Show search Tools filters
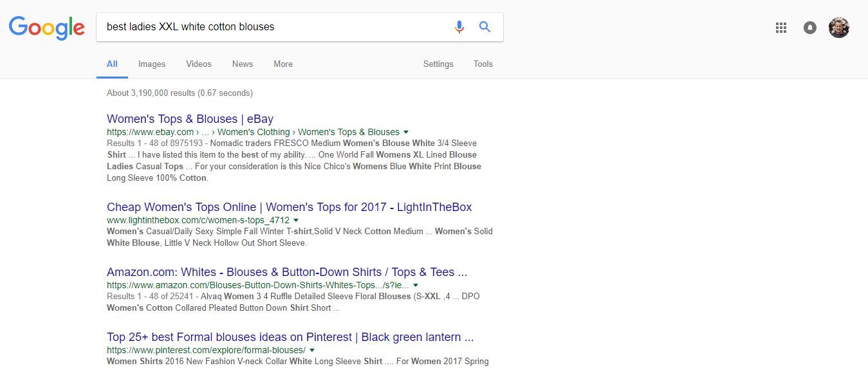 click(483, 64)
